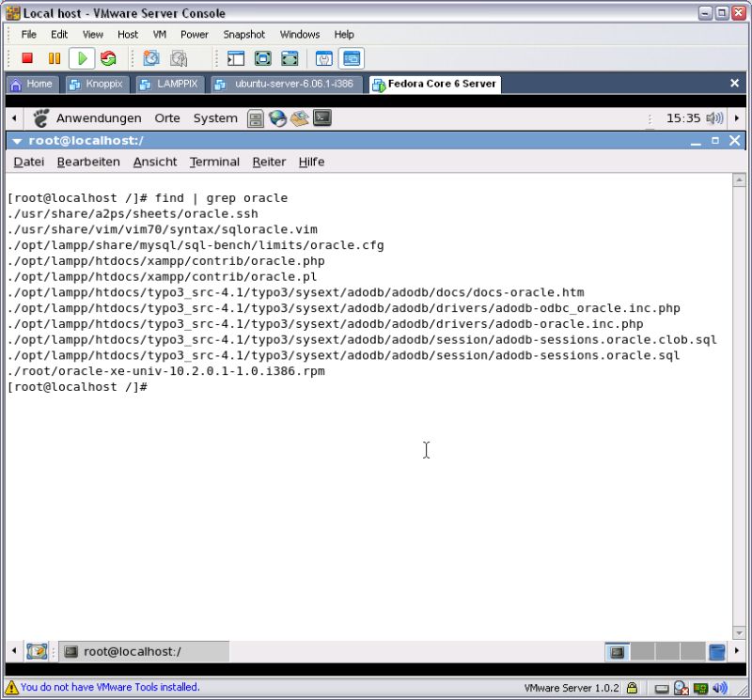Click the show desktop icon in bottom panel
Viewport: 752px width, 700px height.
pyautogui.click(x=37, y=651)
